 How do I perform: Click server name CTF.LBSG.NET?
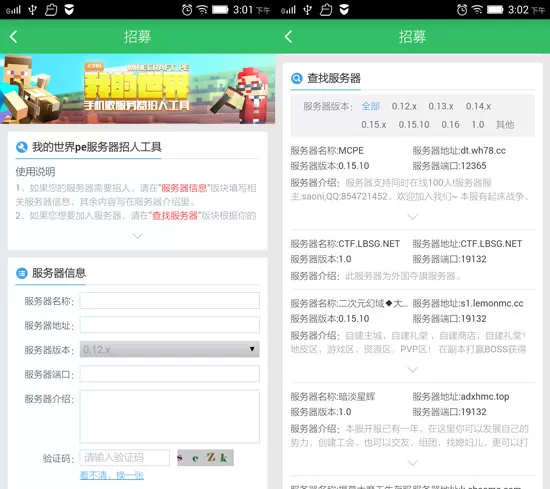coord(369,244)
